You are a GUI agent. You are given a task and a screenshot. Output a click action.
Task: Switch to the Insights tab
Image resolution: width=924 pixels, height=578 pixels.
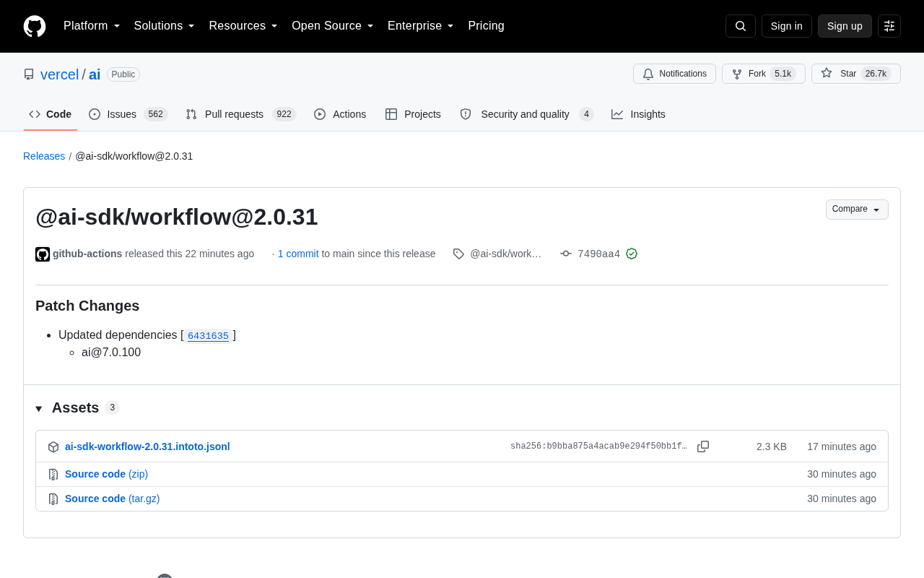[x=638, y=114]
